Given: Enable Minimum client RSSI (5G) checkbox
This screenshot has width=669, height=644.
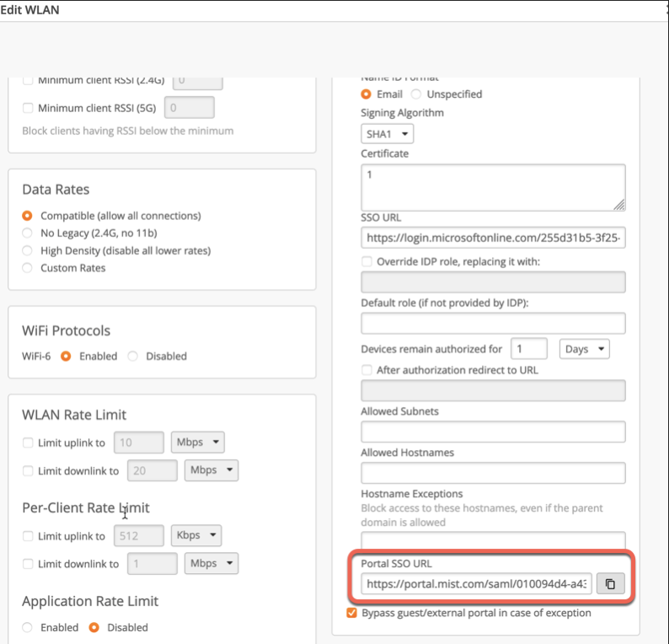Looking at the screenshot, I should coord(28,108).
